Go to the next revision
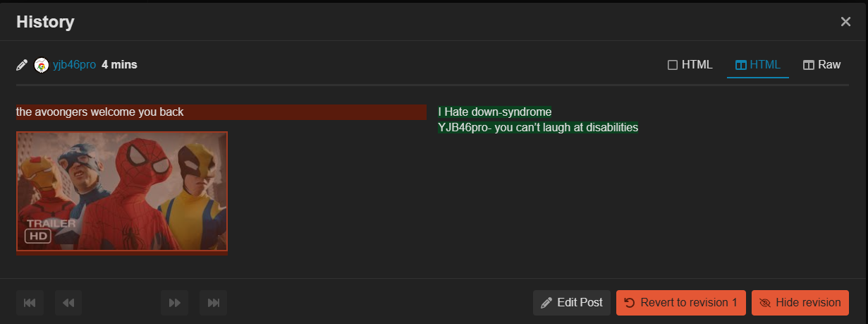868x324 pixels. pyautogui.click(x=174, y=303)
